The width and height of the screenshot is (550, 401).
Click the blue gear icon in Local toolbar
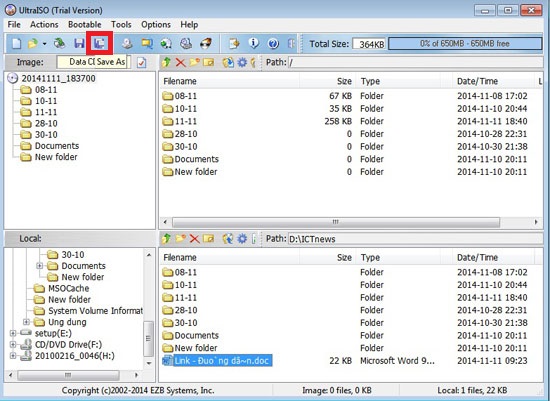click(x=242, y=239)
